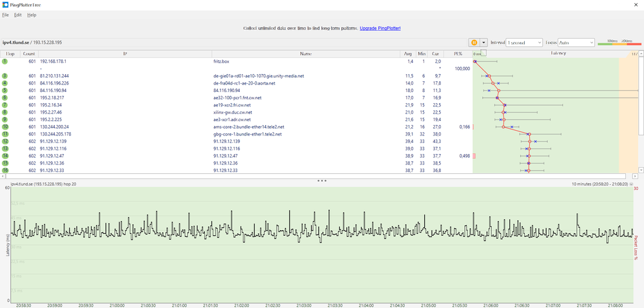
Task: Open the File menu
Action: (x=5, y=15)
